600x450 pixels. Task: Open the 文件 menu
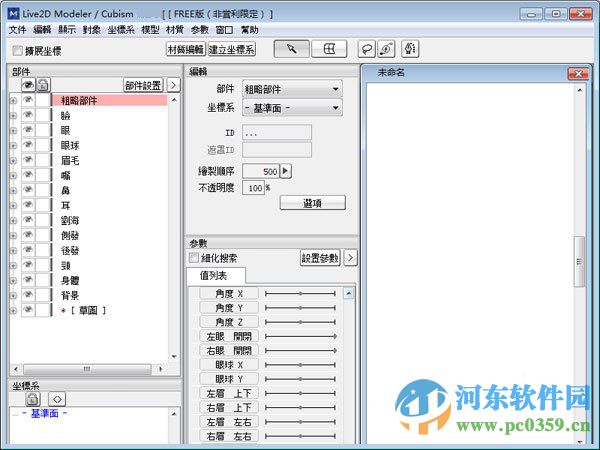[x=17, y=30]
